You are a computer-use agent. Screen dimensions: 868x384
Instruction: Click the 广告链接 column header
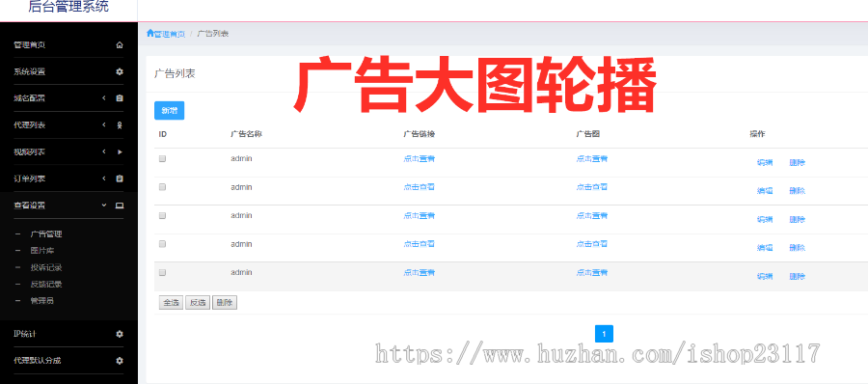pos(420,134)
